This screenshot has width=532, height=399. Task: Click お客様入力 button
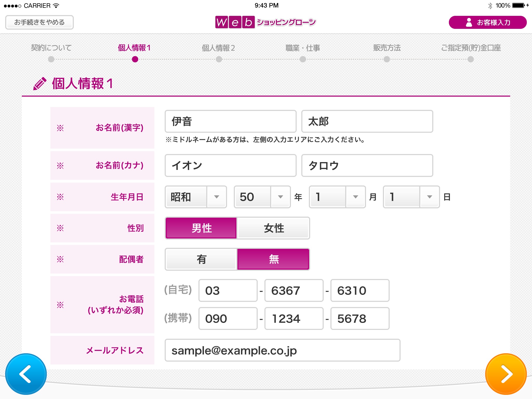pyautogui.click(x=488, y=22)
